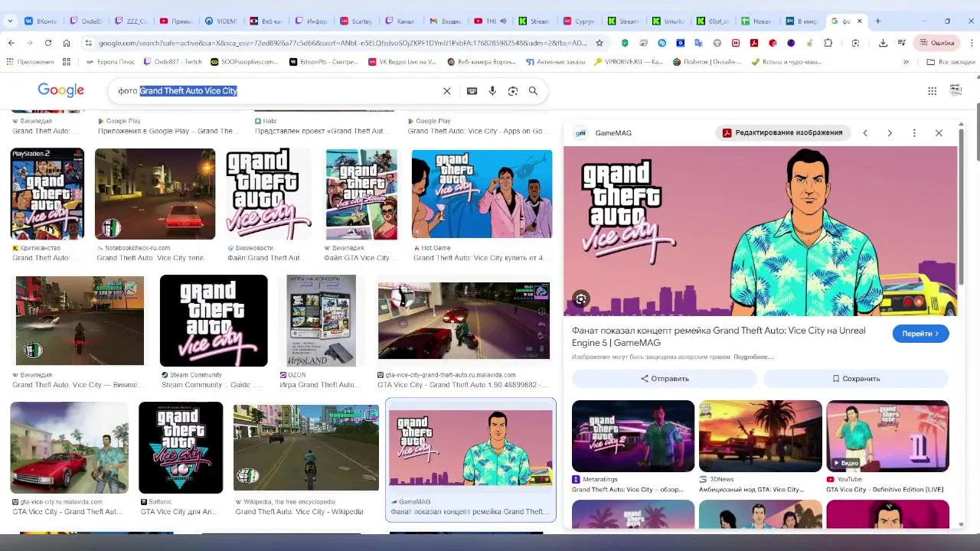View site information icon in address bar

[x=89, y=43]
